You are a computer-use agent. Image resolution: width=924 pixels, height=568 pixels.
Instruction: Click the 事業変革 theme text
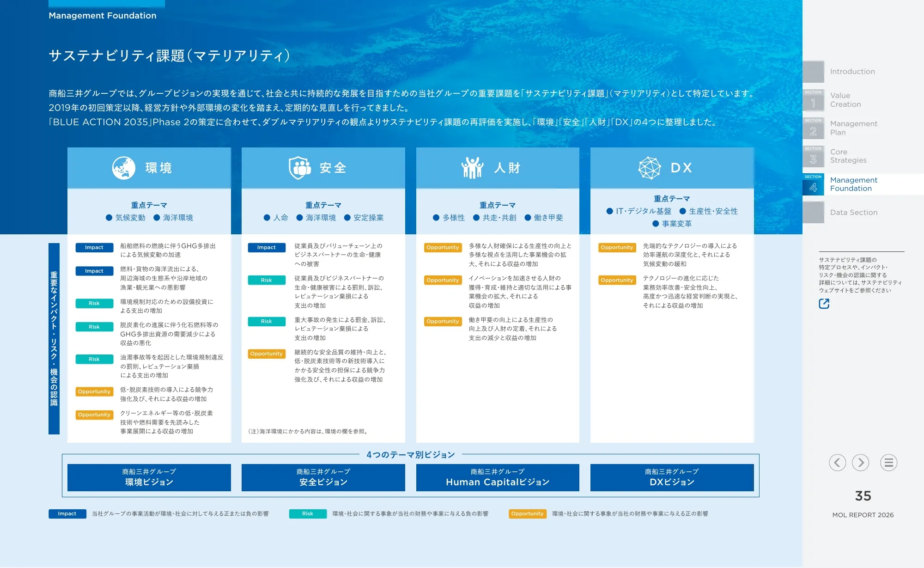[x=677, y=224]
